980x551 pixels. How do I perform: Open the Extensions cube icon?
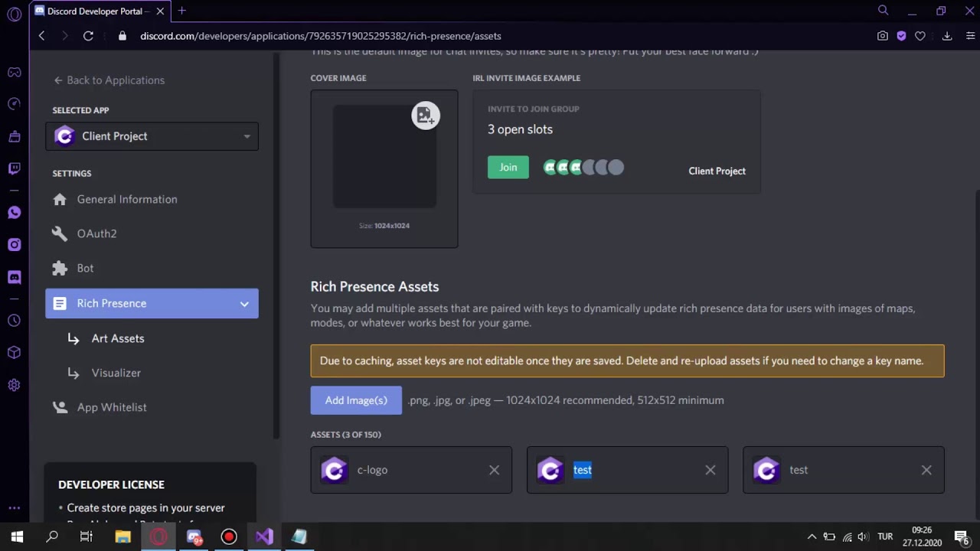14,353
